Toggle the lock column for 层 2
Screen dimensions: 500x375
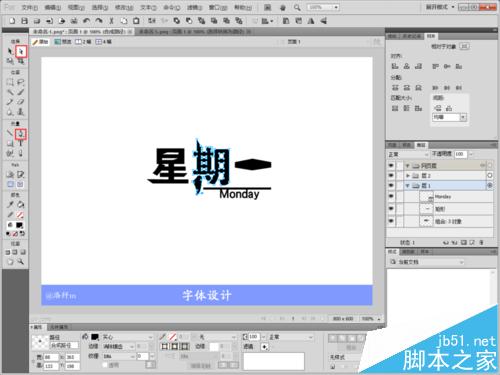(x=400, y=175)
